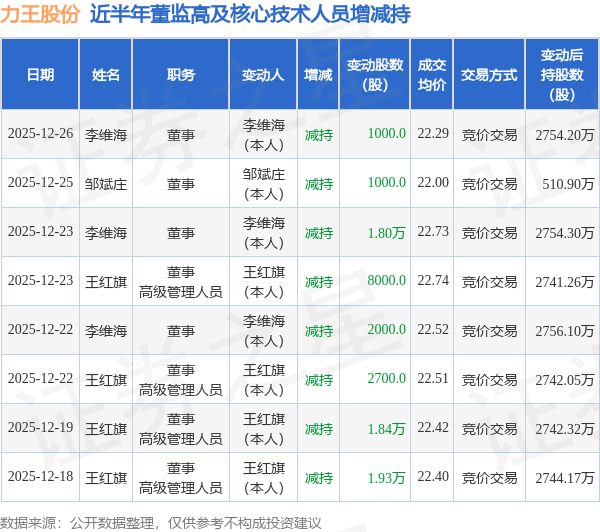Click 董事 高级管理人员 in 2025-12-18 row
The image size is (600, 532).
coord(181,478)
